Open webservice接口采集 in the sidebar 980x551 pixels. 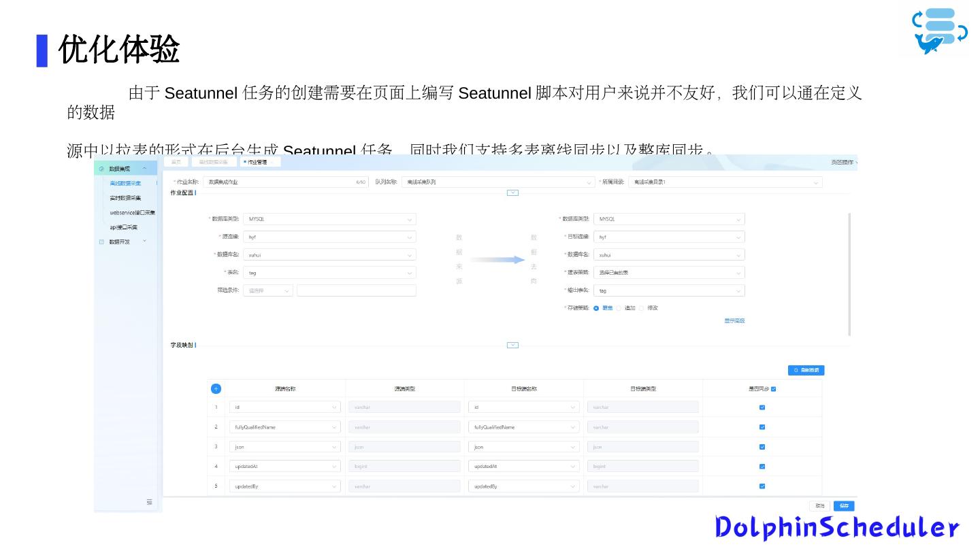[x=133, y=213]
